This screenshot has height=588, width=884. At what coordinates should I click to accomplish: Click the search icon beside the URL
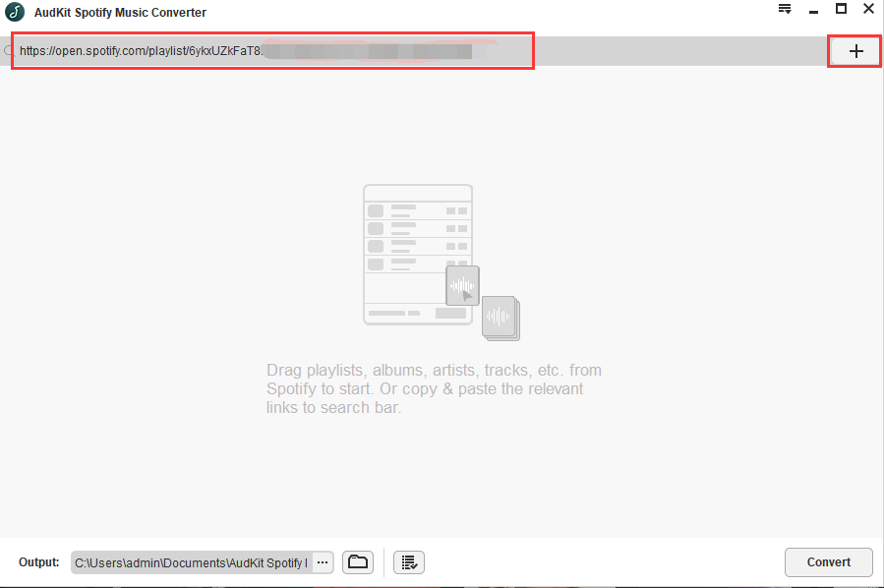point(8,51)
